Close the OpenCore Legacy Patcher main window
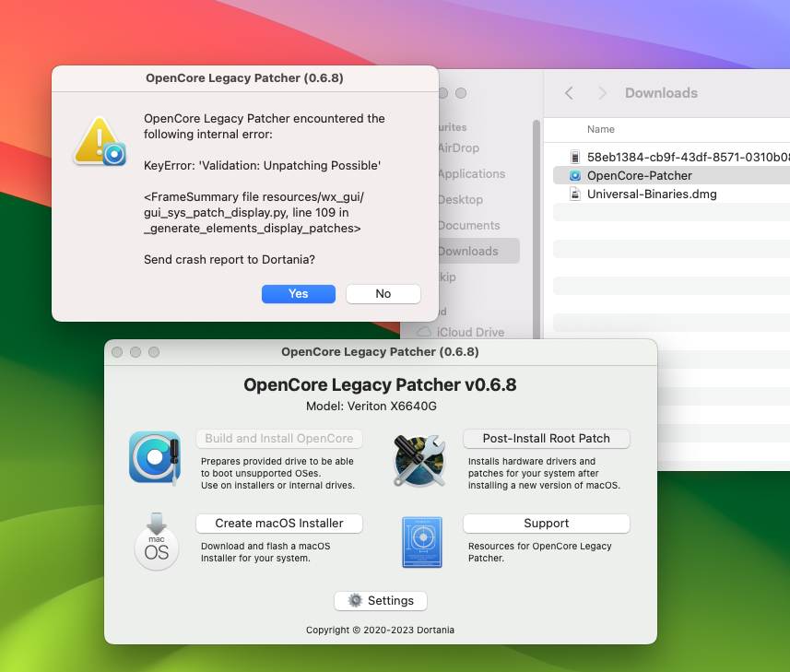Screen dimensions: 790x672 click(x=117, y=352)
